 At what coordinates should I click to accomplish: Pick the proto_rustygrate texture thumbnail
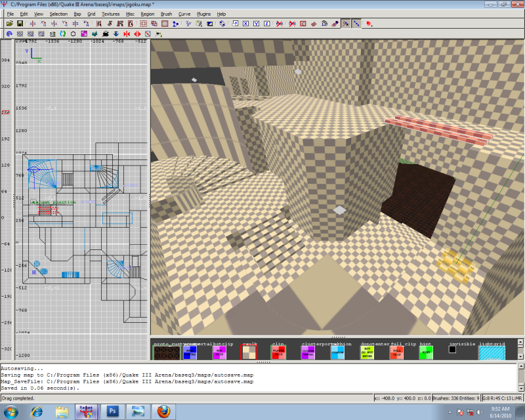(x=167, y=352)
